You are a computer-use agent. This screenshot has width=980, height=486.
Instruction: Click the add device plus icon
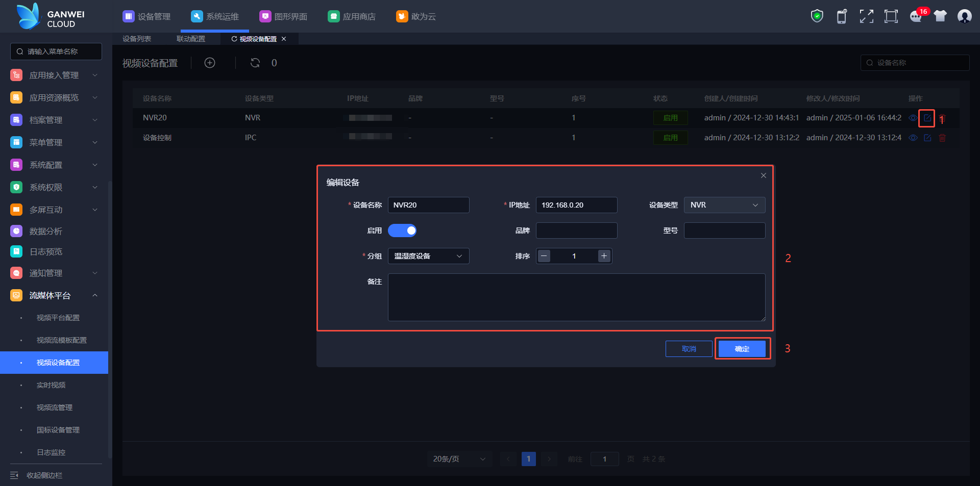point(210,63)
